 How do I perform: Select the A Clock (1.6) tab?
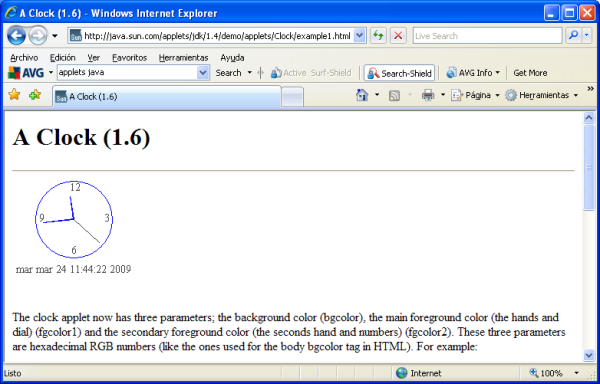(x=167, y=96)
